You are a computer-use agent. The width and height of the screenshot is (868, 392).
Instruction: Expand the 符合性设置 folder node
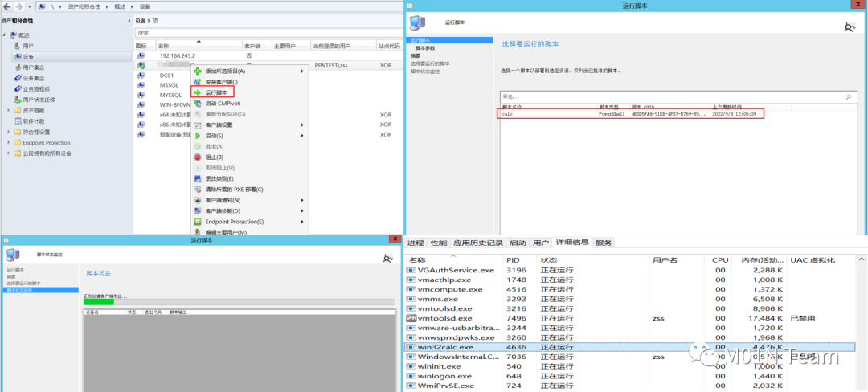tap(9, 132)
